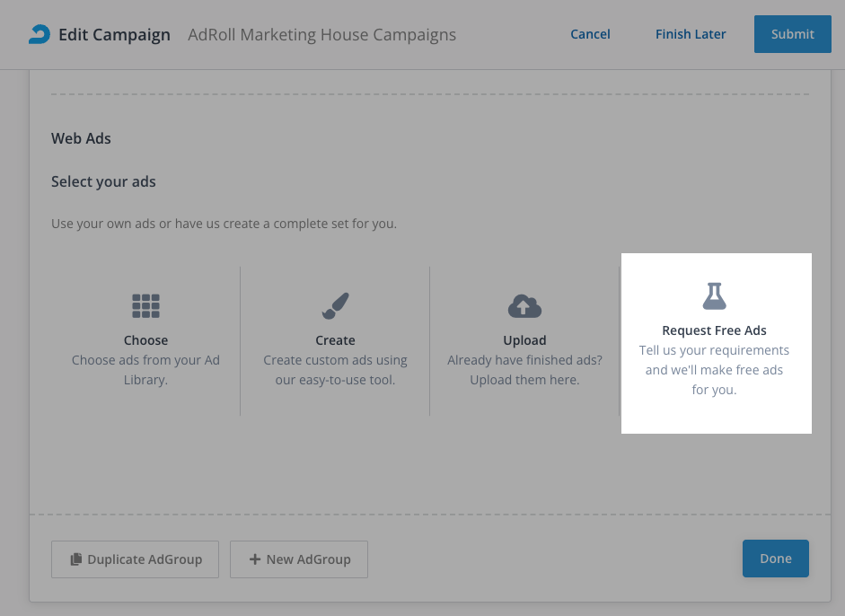Select the "Choose" option title
The width and height of the screenshot is (845, 616).
145,340
